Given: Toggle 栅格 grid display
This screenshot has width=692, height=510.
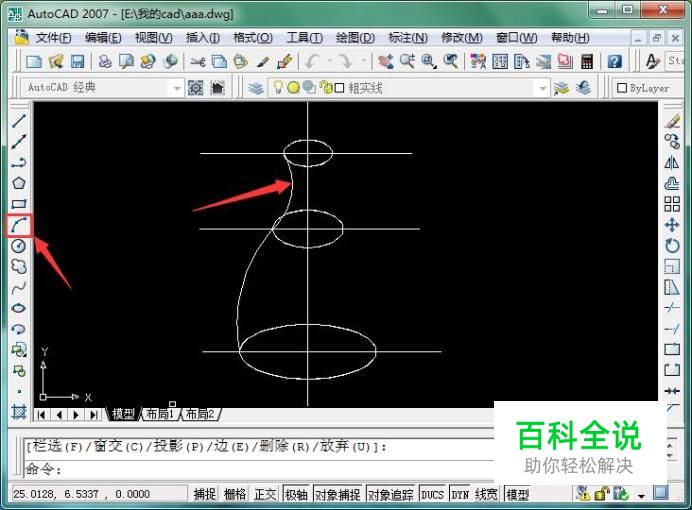Looking at the screenshot, I should [235, 494].
